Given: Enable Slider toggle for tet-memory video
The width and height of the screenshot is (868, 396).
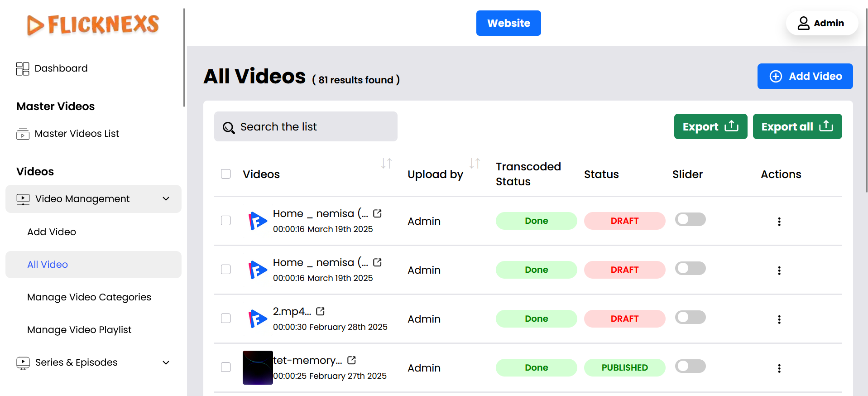Looking at the screenshot, I should pyautogui.click(x=690, y=366).
